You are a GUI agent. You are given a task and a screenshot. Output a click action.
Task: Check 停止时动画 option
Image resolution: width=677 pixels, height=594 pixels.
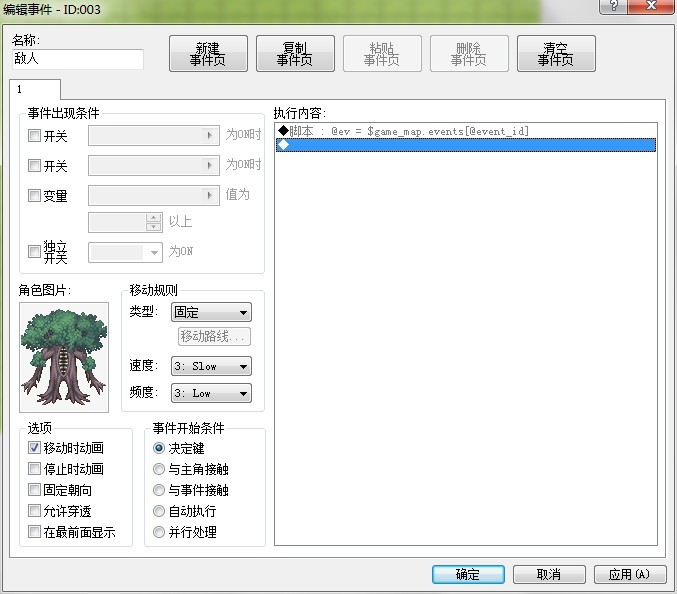(x=34, y=468)
